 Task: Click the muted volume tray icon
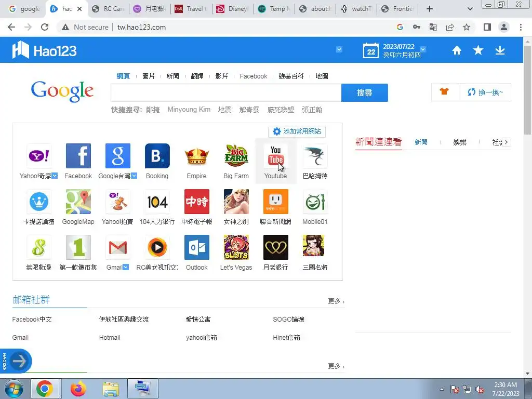point(480,389)
